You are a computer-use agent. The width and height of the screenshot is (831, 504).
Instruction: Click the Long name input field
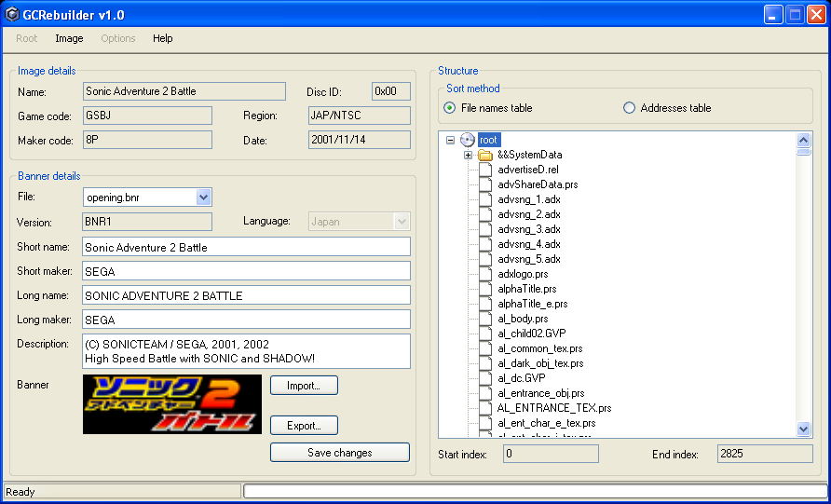247,295
